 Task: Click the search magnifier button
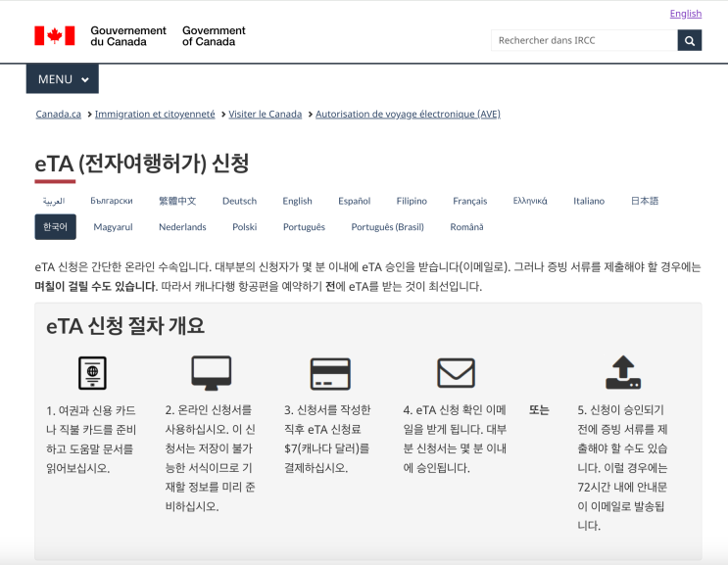click(690, 40)
